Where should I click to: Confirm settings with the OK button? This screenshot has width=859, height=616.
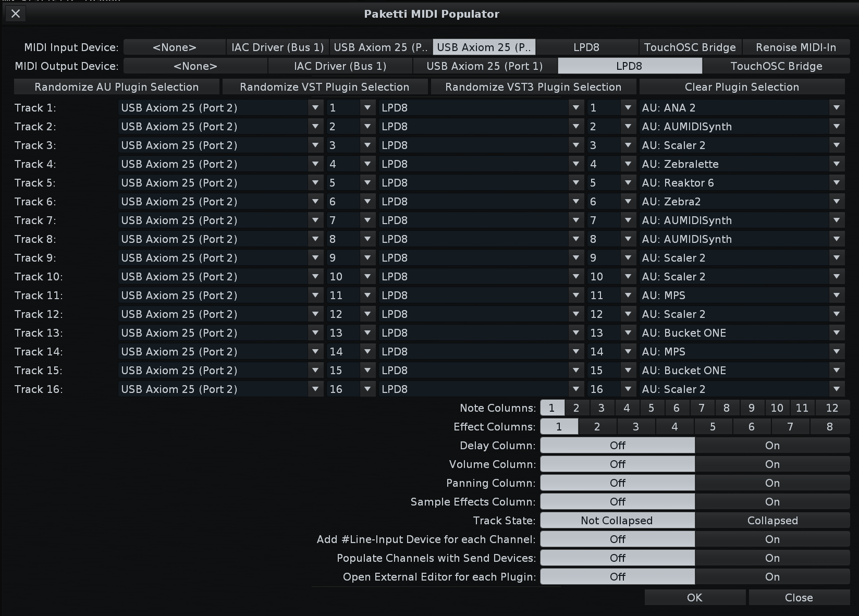point(694,598)
